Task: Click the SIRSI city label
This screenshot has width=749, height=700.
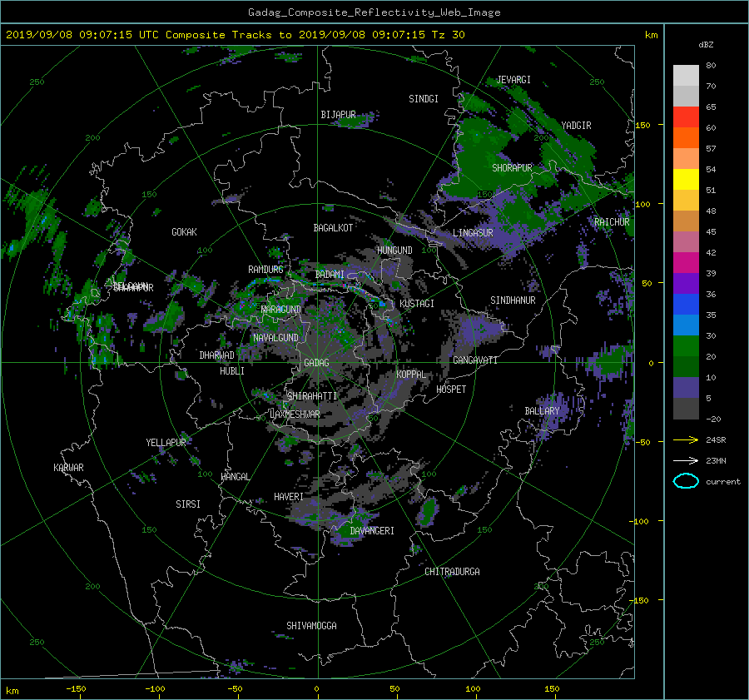Action: click(x=188, y=504)
